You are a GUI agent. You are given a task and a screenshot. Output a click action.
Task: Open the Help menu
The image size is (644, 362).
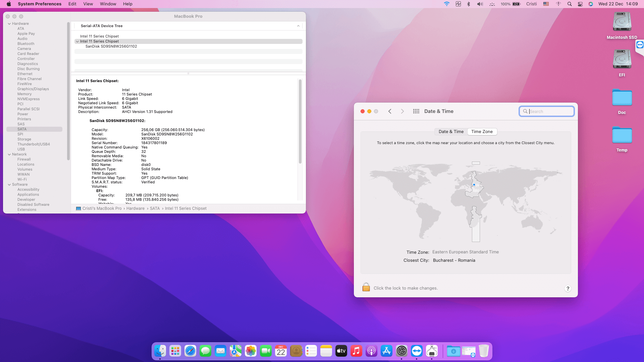pyautogui.click(x=127, y=4)
